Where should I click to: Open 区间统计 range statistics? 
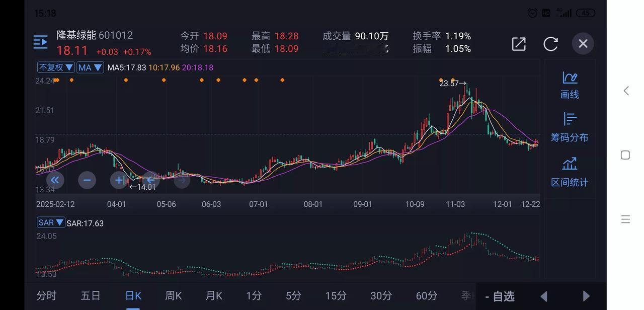pyautogui.click(x=570, y=172)
